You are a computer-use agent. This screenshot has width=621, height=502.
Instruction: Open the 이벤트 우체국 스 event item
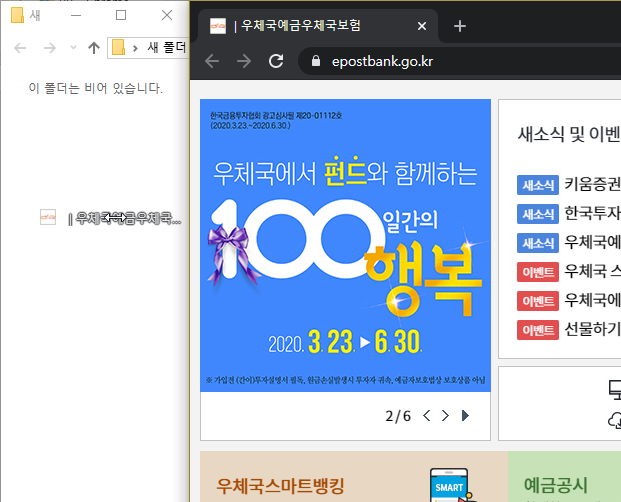pyautogui.click(x=568, y=272)
